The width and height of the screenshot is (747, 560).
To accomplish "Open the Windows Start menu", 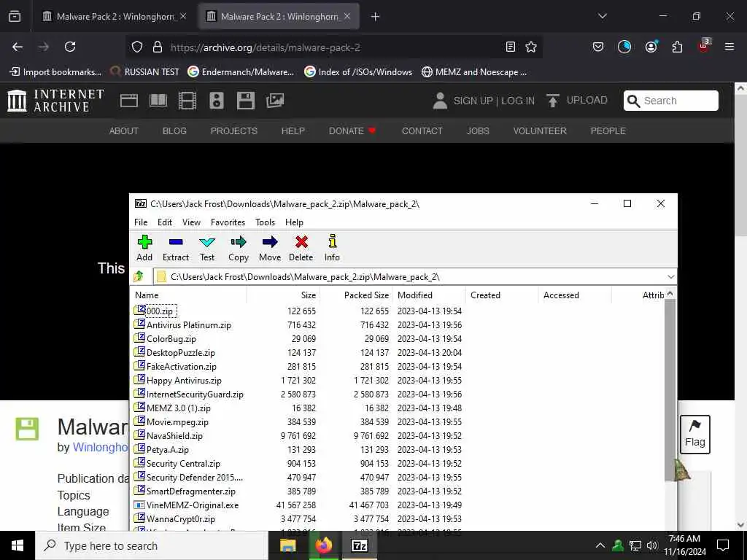I will [18, 545].
